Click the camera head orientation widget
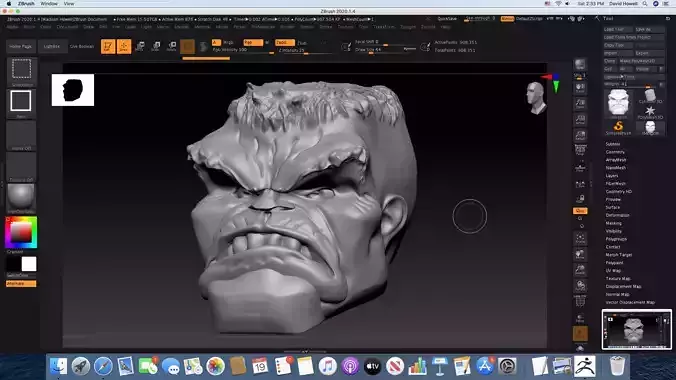 click(535, 98)
